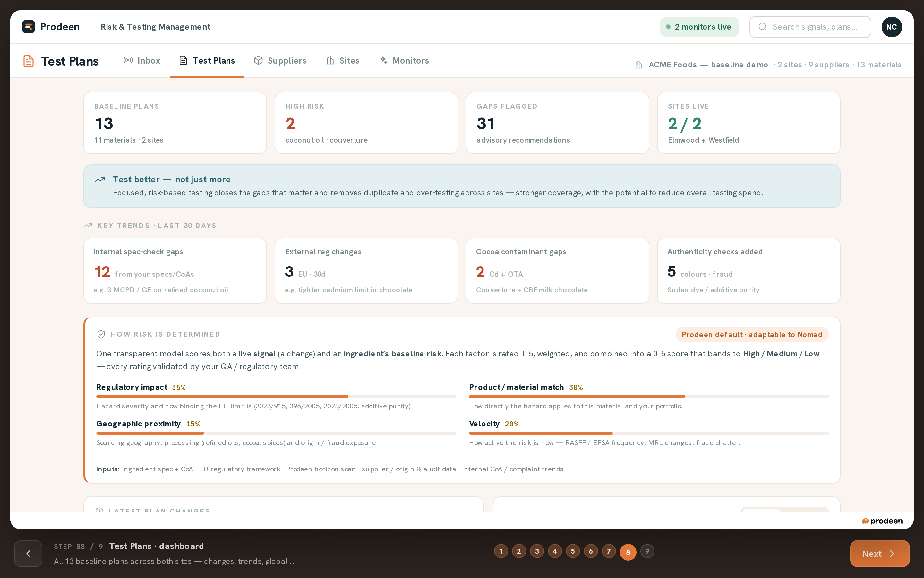The height and width of the screenshot is (578, 924).
Task: Click the Sites building icon
Action: point(330,60)
